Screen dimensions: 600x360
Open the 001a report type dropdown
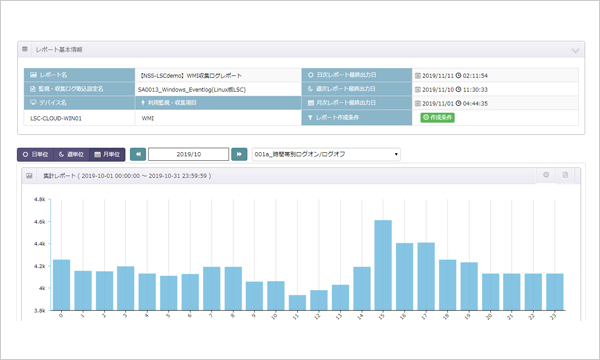point(326,154)
